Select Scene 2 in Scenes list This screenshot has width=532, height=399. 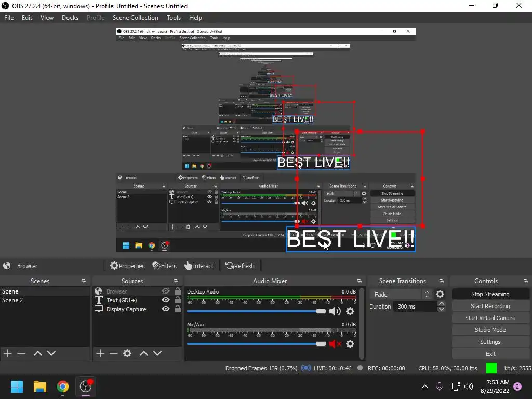(45, 300)
